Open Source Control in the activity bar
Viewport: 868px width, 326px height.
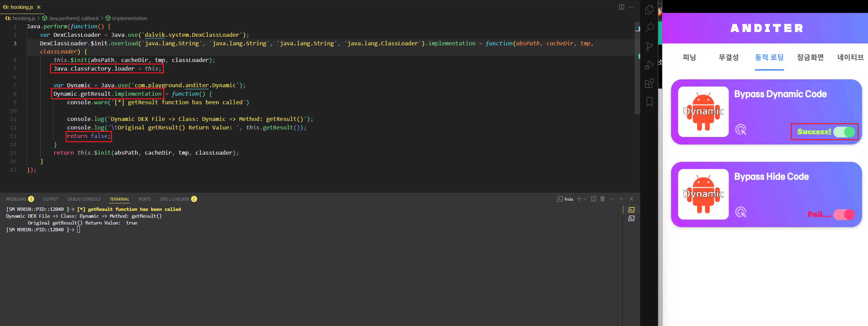[649, 46]
